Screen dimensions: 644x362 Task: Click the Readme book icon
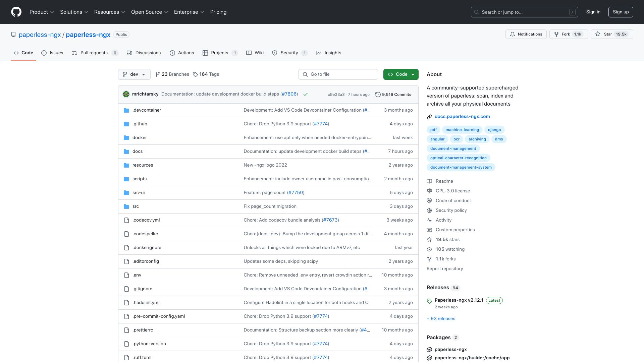pyautogui.click(x=429, y=181)
